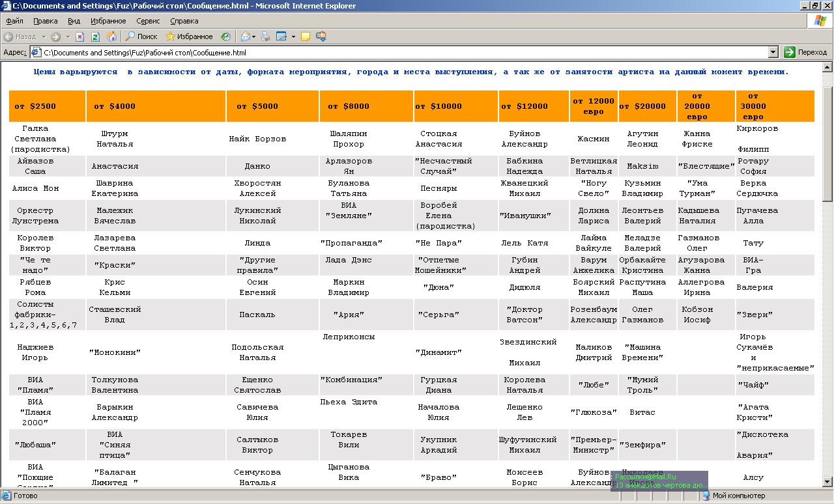Click the Переход go button
This screenshot has width=834, height=504.
click(x=805, y=52)
